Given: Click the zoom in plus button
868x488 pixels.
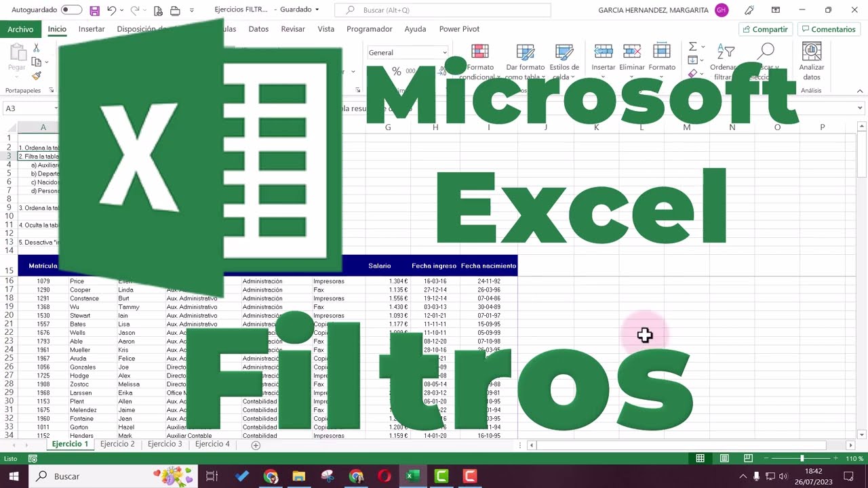Looking at the screenshot, I should [836, 459].
